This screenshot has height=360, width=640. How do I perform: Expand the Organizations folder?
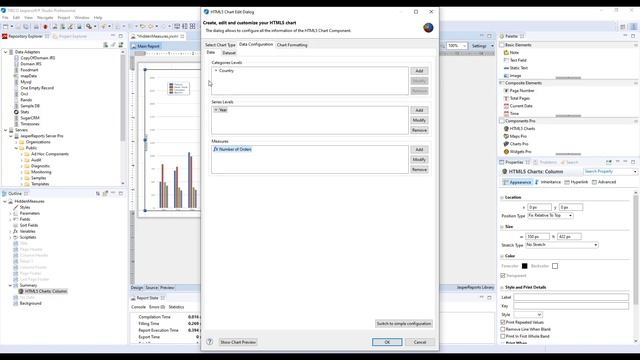pos(16,142)
